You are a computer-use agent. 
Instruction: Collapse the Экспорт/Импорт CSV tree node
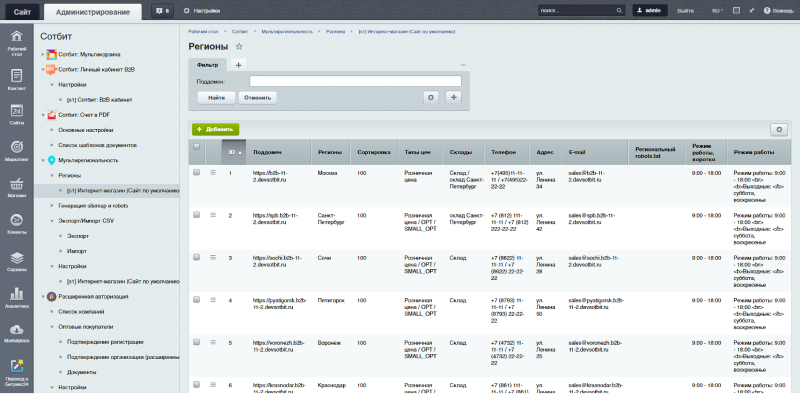[x=52, y=221]
